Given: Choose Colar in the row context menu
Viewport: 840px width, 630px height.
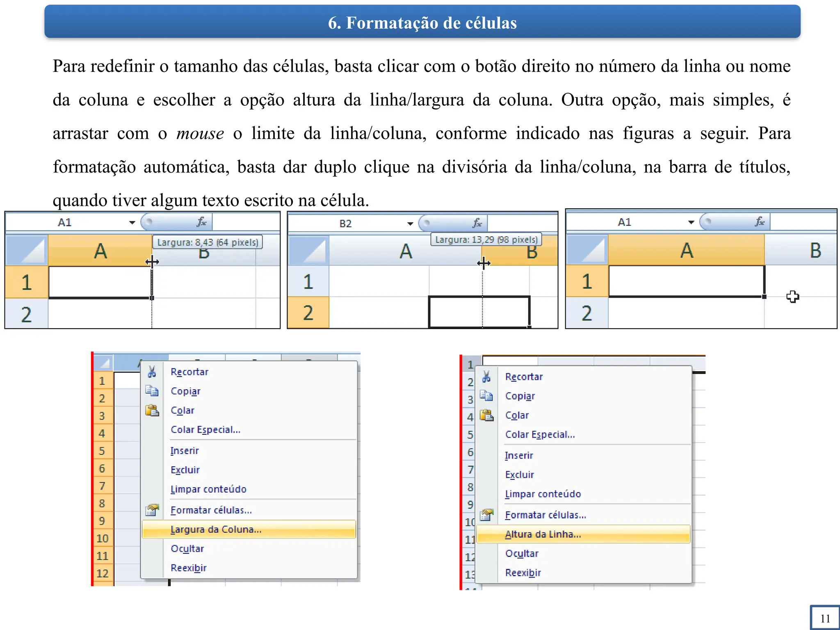Looking at the screenshot, I should click(x=517, y=415).
